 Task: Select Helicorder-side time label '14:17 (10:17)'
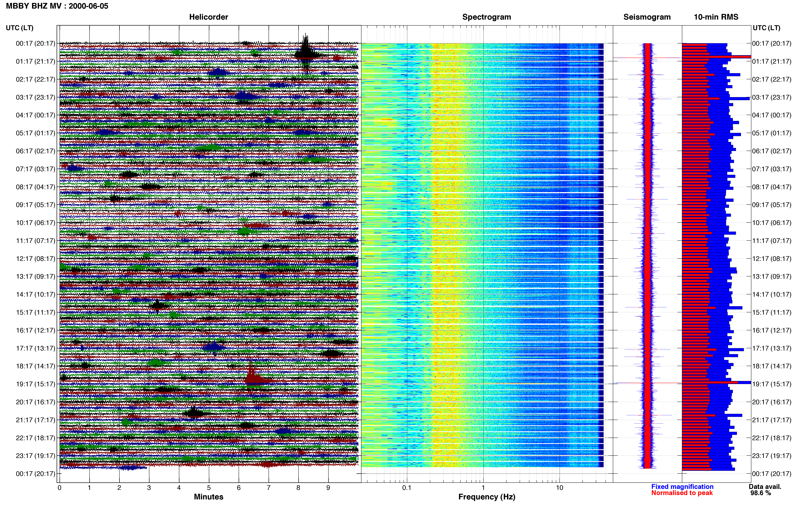[36, 295]
